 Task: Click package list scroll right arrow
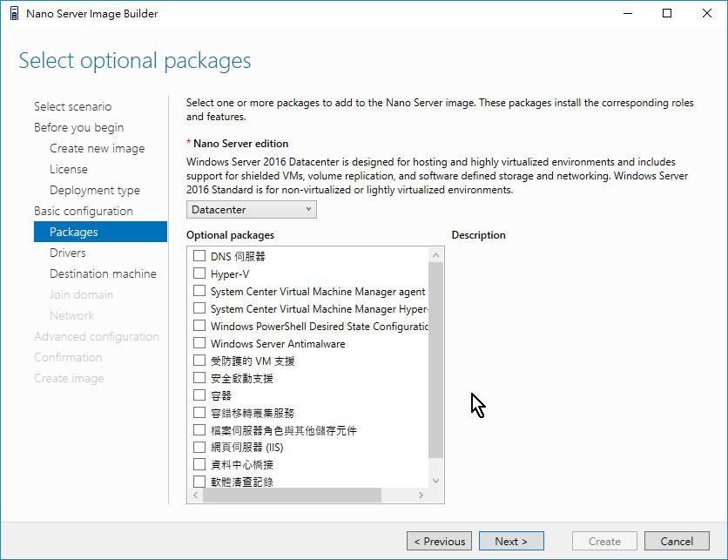pyautogui.click(x=421, y=495)
